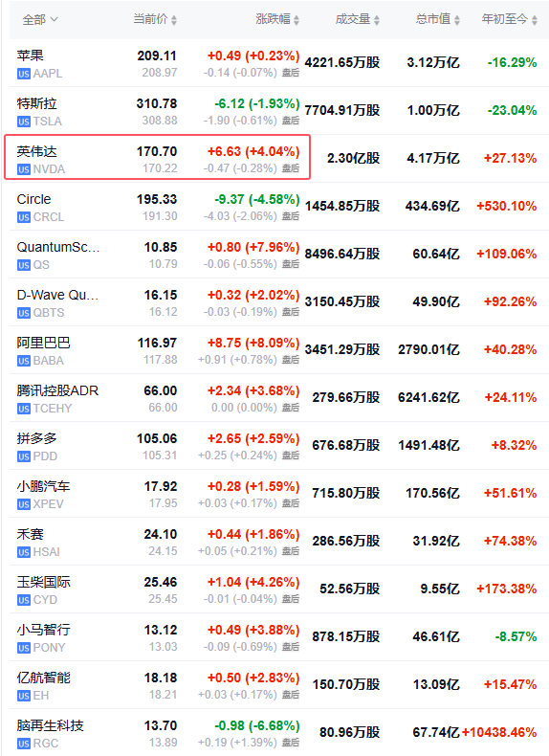The width and height of the screenshot is (549, 756).
Task: Select the 腾讯控股ADR name
Action: point(57,390)
